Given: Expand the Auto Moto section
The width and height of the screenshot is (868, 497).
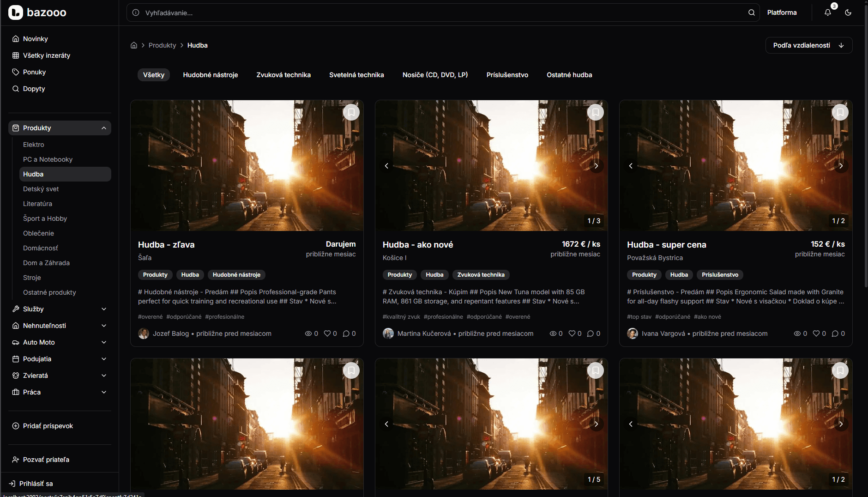Looking at the screenshot, I should coord(60,342).
